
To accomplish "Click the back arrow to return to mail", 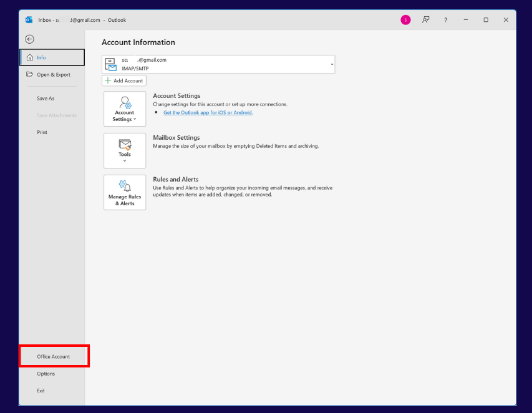I will point(29,39).
